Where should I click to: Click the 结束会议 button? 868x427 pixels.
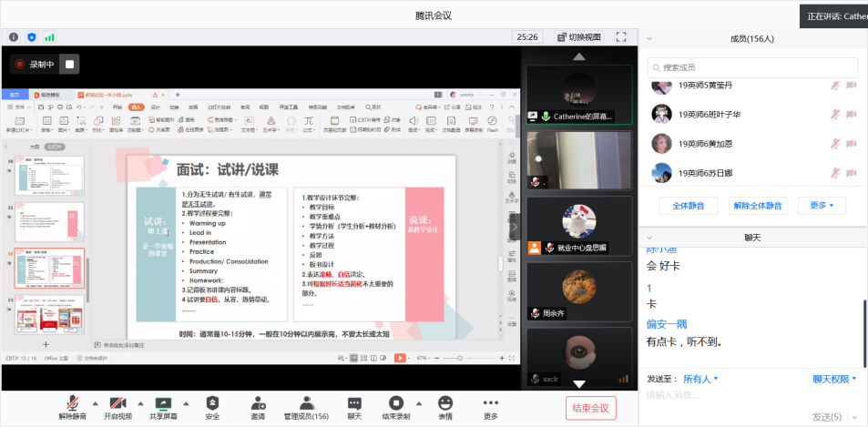[x=590, y=408]
